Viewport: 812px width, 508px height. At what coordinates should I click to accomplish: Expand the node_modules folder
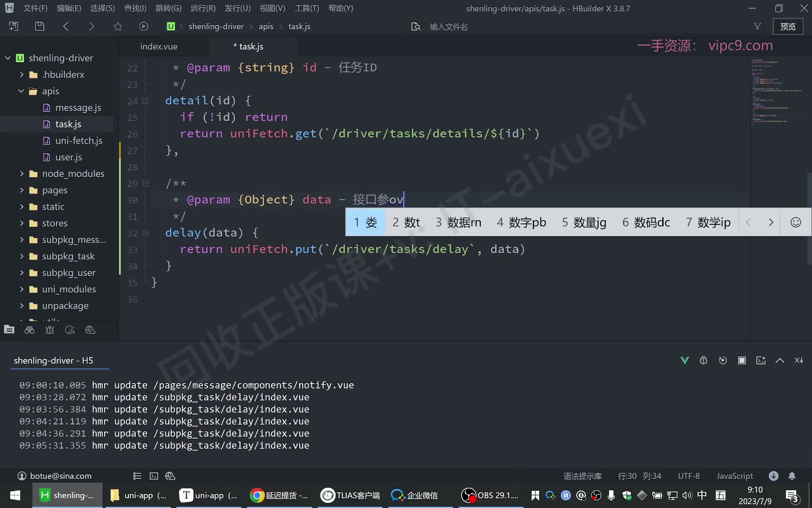[21, 174]
